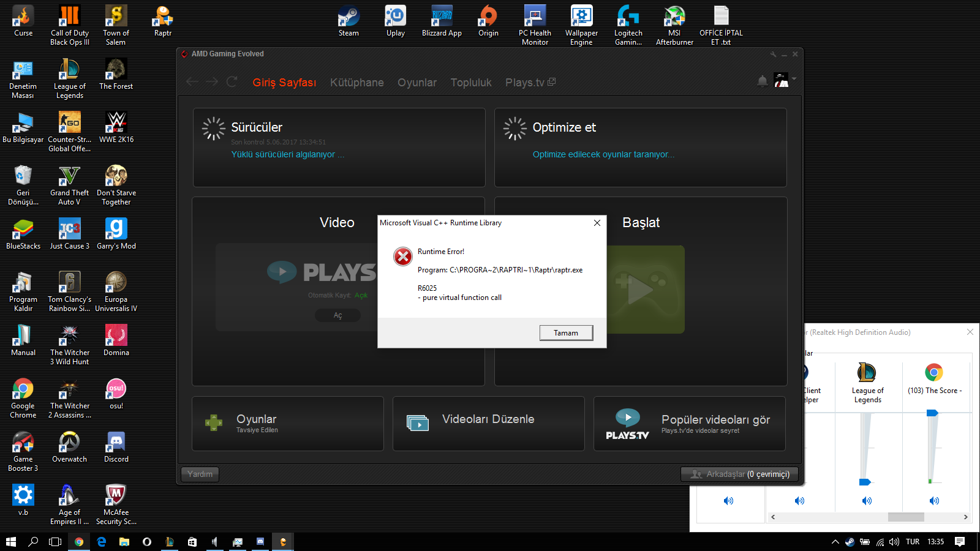
Task: Click the Yardım button
Action: pos(200,474)
